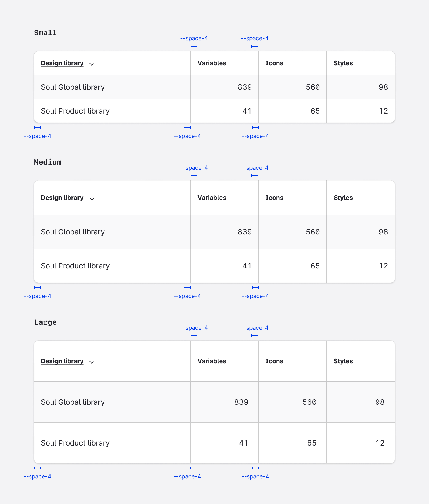
Task: Select the Styles column header in Large table
Action: pos(343,361)
